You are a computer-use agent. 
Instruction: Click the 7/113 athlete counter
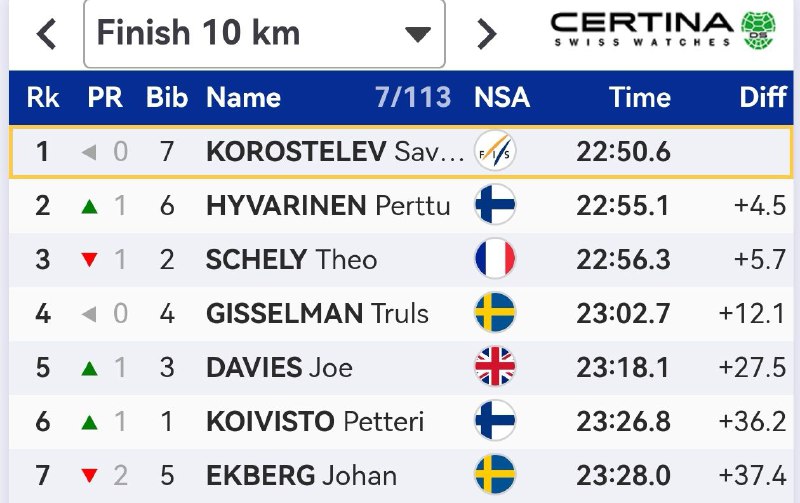coord(413,97)
